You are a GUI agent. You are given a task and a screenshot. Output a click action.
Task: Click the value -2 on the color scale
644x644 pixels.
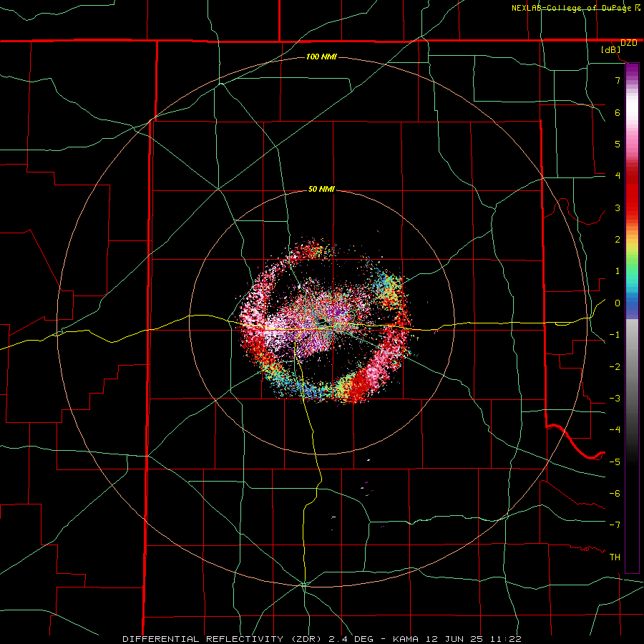(x=615, y=367)
